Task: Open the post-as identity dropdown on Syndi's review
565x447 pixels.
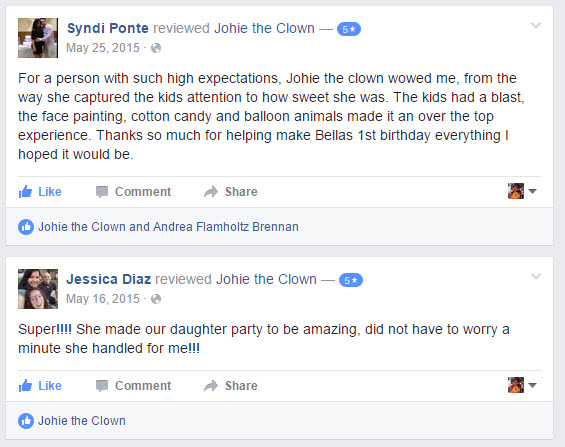Action: (522, 191)
